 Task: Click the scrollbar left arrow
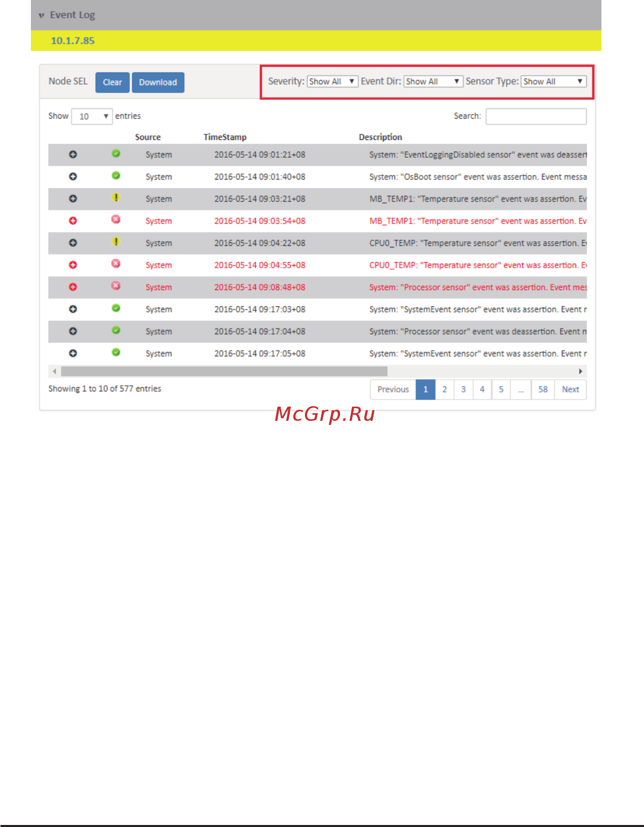pos(54,371)
